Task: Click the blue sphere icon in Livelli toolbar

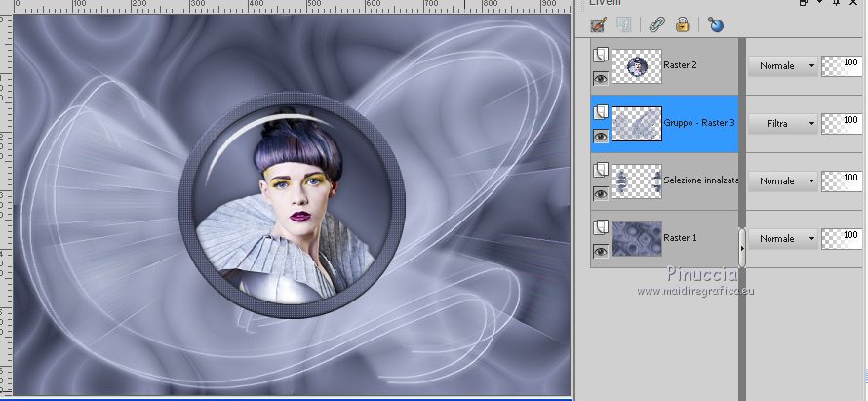Action: [715, 25]
